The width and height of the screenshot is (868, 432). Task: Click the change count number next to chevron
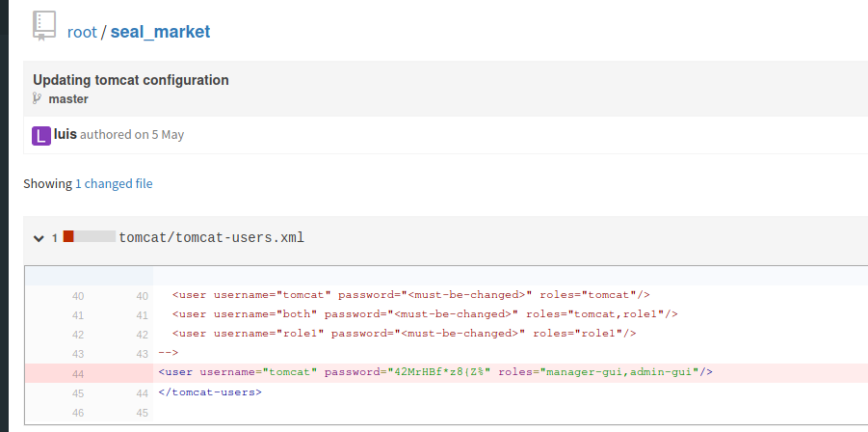click(x=55, y=238)
